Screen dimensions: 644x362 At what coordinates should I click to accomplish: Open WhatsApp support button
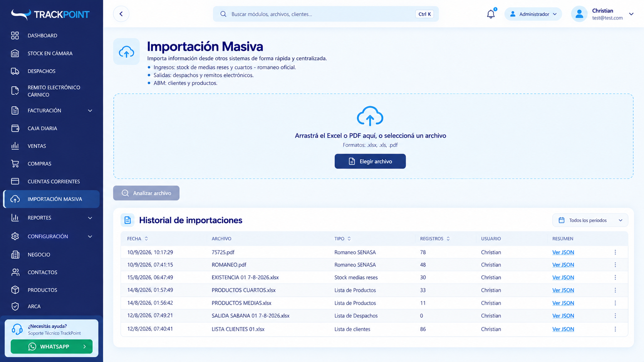click(52, 347)
